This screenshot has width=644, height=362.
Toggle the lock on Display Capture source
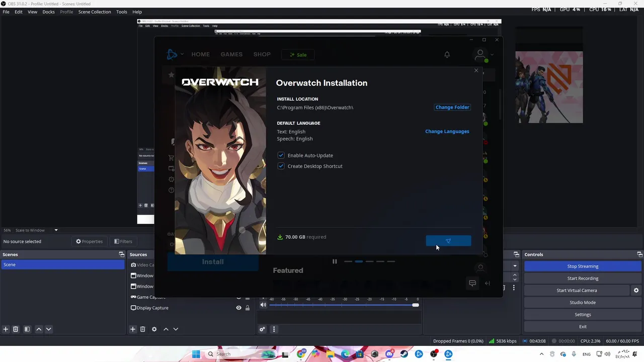[248, 308]
